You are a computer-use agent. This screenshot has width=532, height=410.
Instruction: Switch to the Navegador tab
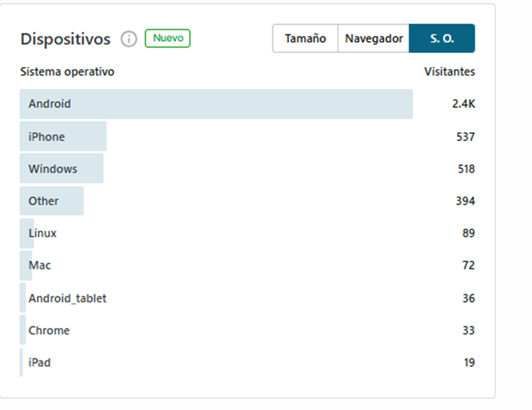(374, 38)
